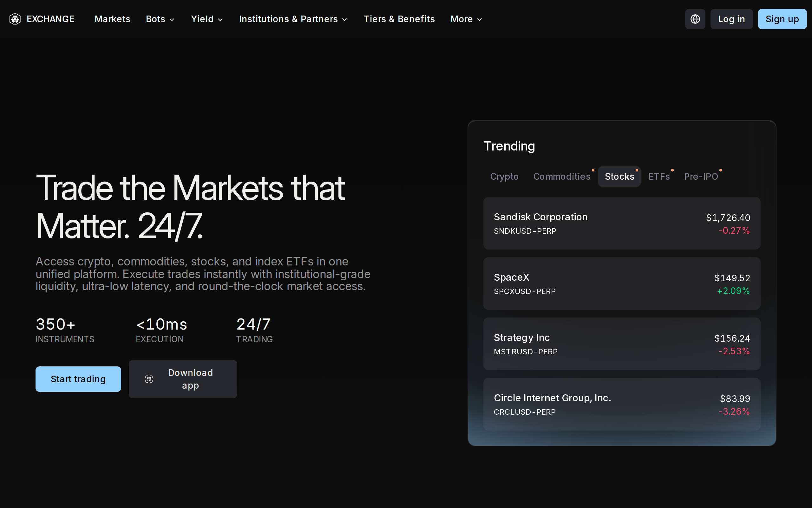Click the -0.27% change value
This screenshot has width=812, height=508.
pyautogui.click(x=734, y=231)
